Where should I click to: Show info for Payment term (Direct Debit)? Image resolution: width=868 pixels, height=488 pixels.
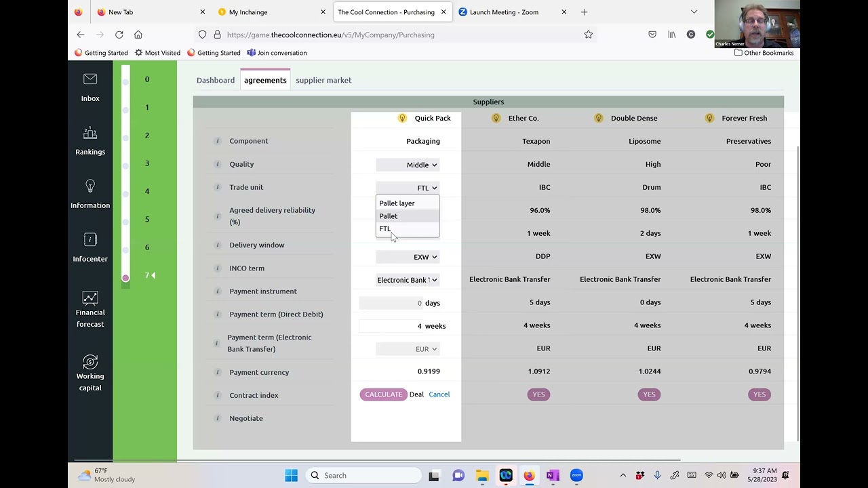tap(218, 314)
